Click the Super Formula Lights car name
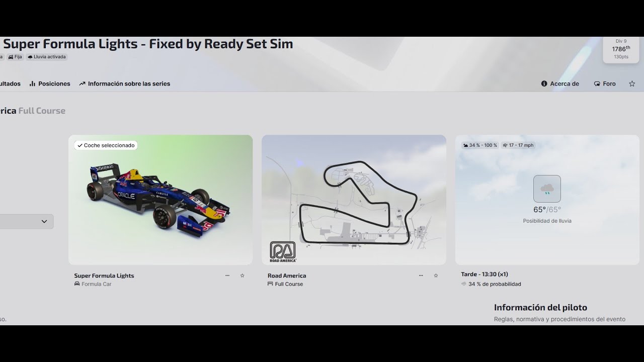 [x=104, y=276]
